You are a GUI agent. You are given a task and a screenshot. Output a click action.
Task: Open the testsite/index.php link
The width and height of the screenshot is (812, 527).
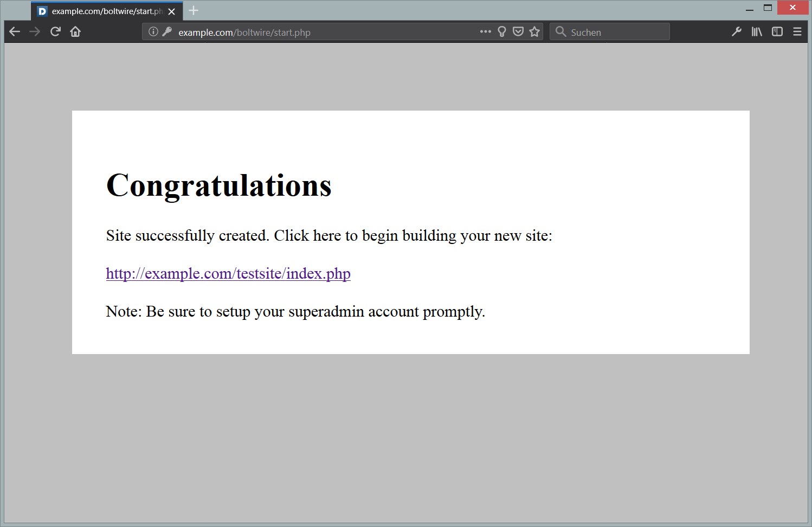coord(228,273)
